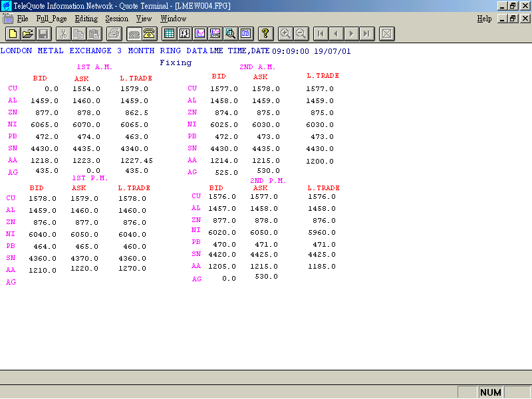Viewport: 532px width, 399px height.
Task: Go to last page arrow icon
Action: point(367,34)
